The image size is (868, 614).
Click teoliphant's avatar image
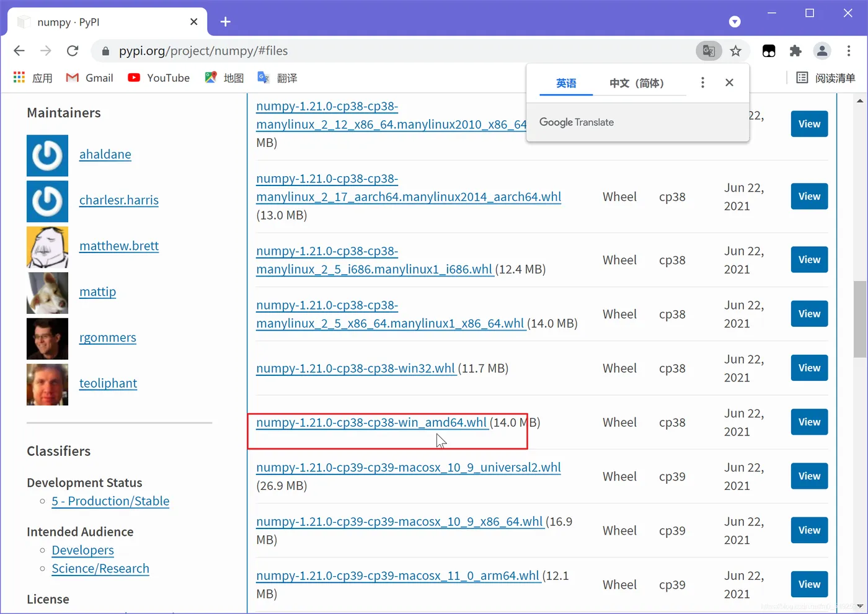[48, 385]
